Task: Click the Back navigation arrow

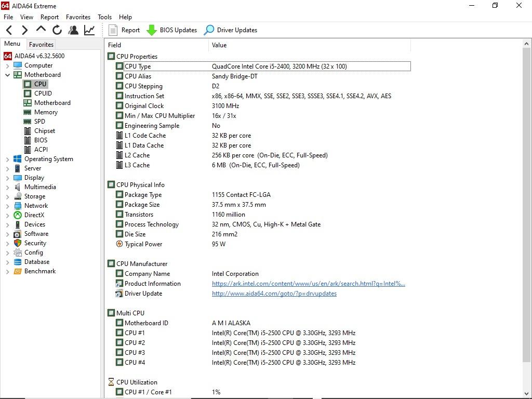Action: (9, 30)
